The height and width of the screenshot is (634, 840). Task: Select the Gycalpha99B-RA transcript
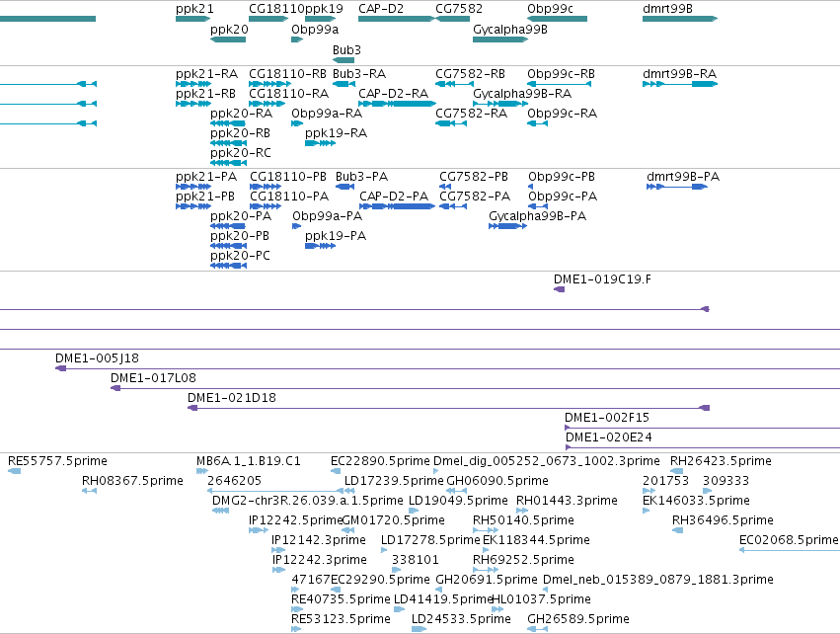pyautogui.click(x=500, y=104)
